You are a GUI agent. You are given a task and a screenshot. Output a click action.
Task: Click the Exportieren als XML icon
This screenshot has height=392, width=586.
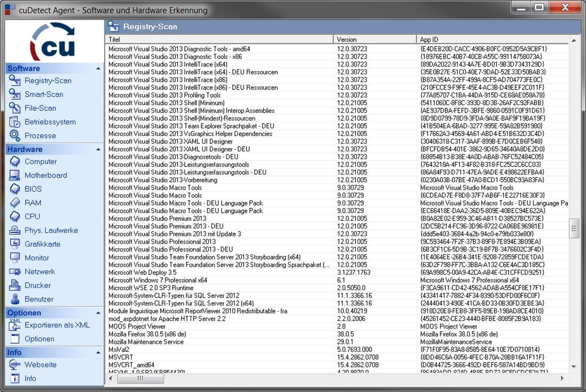click(15, 325)
